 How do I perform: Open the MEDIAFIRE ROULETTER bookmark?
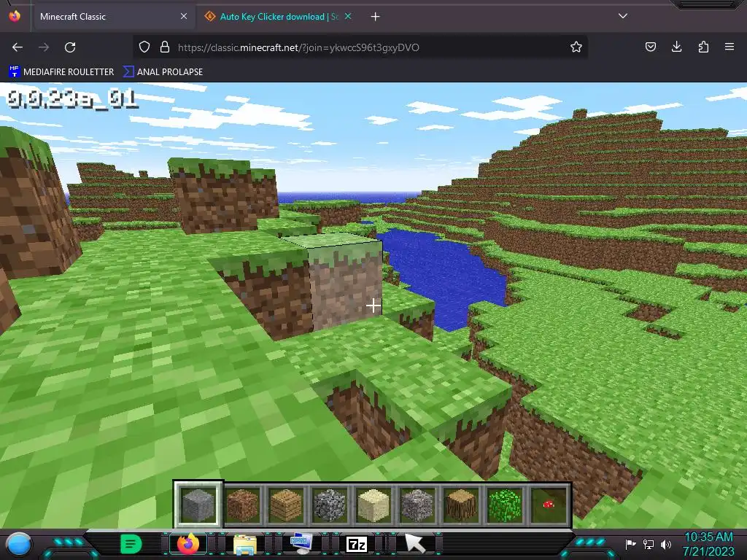coord(61,72)
